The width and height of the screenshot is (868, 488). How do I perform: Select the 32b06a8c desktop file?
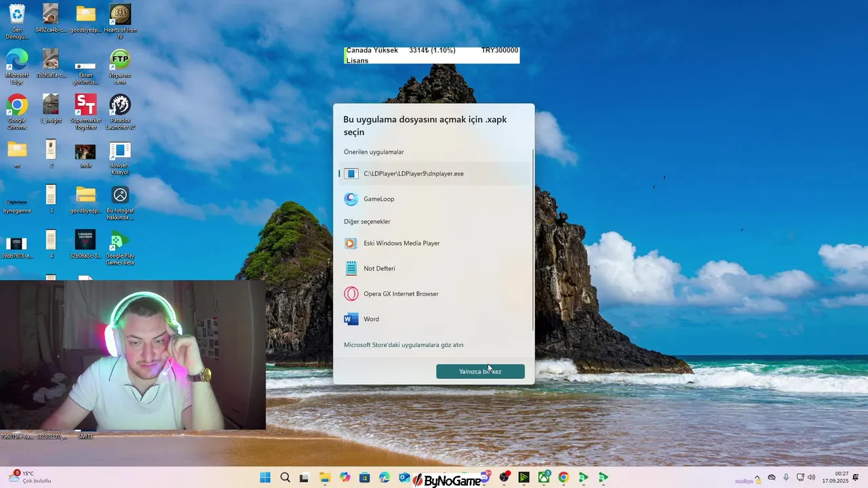point(85,244)
